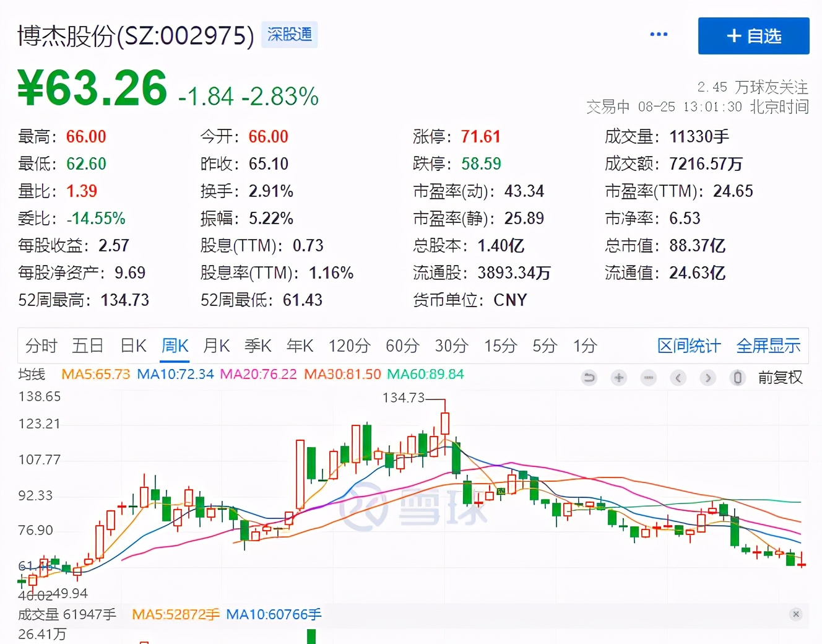Click the 市盈率(TTM) value 24.65
Viewport: 822px width, 644px height.
pos(733,191)
